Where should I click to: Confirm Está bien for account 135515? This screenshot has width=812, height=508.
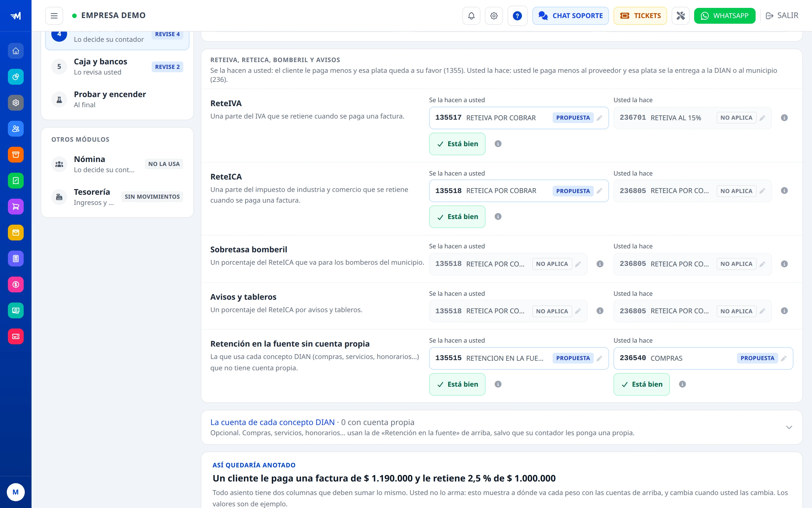point(457,384)
